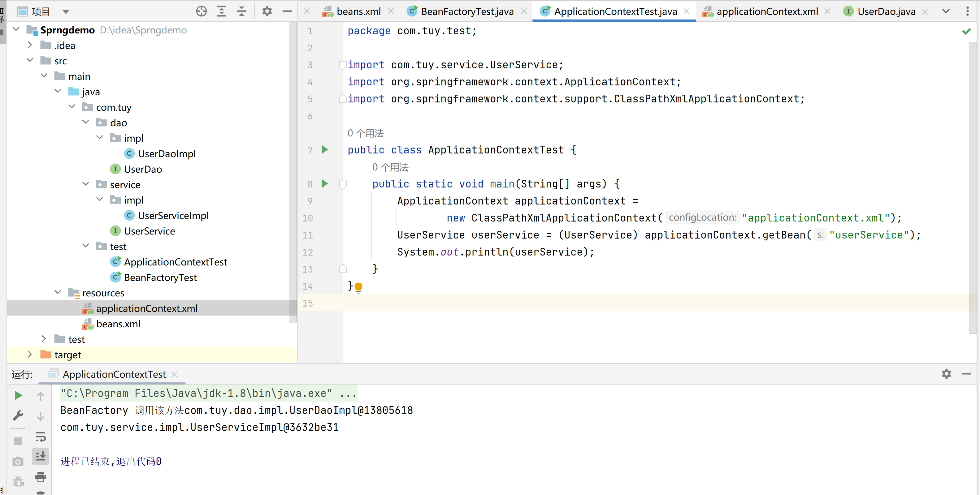The width and height of the screenshot is (980, 495).
Task: Click the UserDaoImpl class in project tree
Action: (166, 153)
